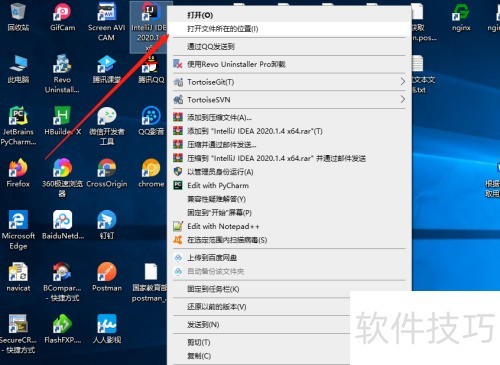Choose 剪切(T) menu entry
500x365 pixels.
click(x=260, y=342)
